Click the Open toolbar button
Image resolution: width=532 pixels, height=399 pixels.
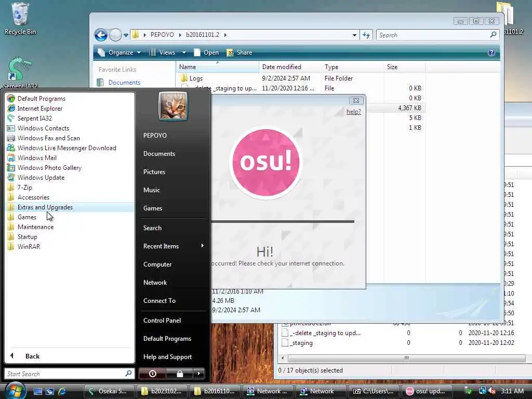[206, 52]
